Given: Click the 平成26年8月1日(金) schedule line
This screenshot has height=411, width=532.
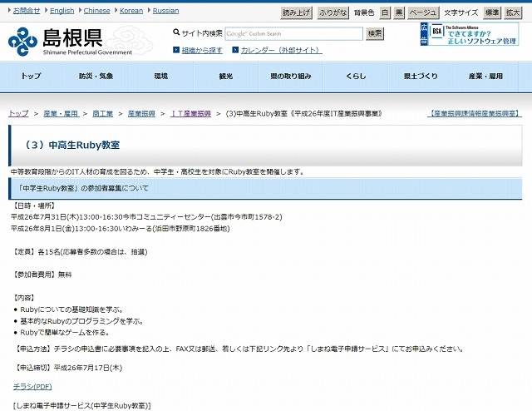Looking at the screenshot, I should tap(121, 229).
